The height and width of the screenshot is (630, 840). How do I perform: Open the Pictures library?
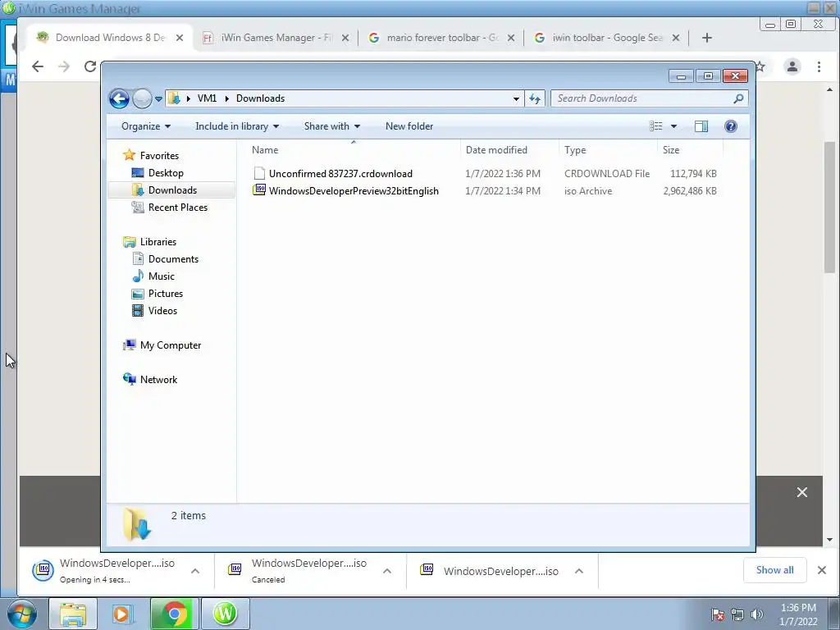[x=165, y=294]
